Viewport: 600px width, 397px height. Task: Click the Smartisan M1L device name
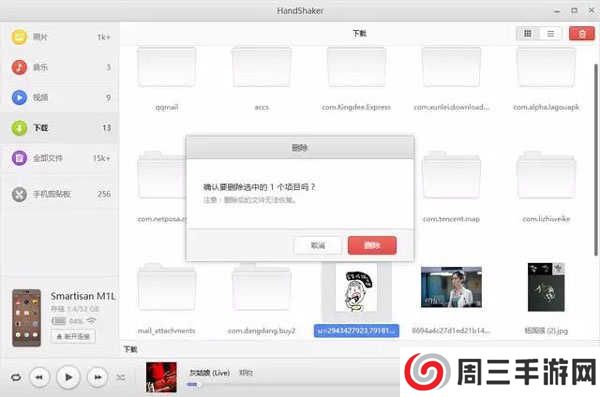click(83, 296)
